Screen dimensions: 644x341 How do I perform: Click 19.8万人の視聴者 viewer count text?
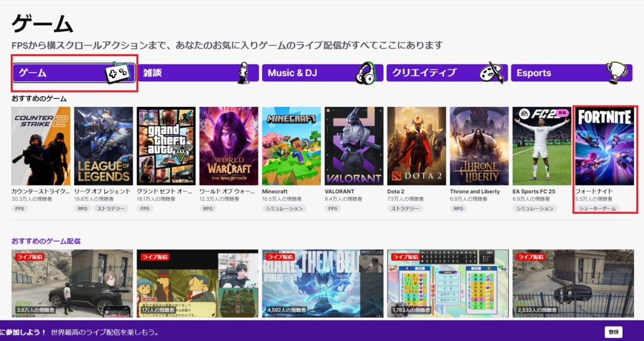[93, 199]
